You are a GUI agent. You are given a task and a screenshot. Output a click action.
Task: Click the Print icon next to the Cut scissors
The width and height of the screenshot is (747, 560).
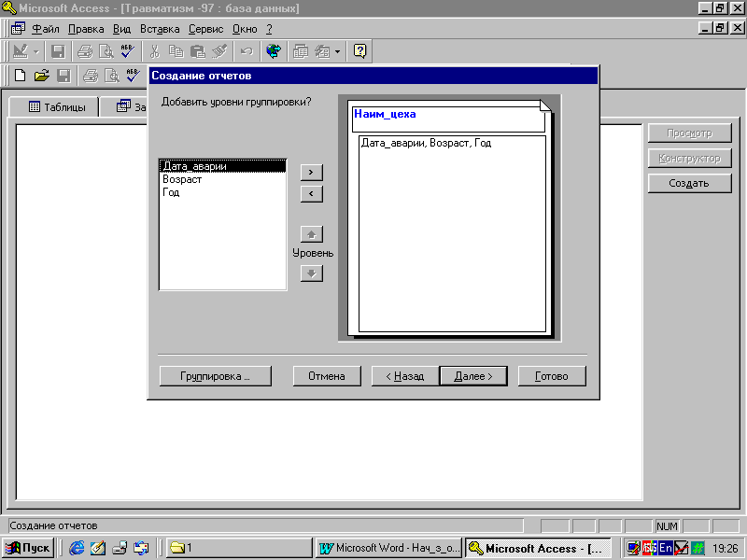[85, 51]
